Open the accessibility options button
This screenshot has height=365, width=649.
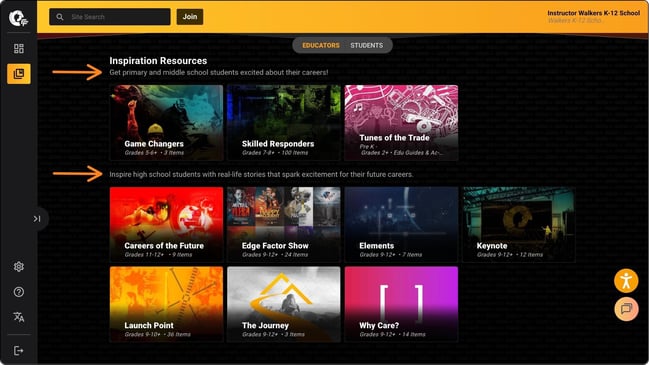tap(626, 281)
